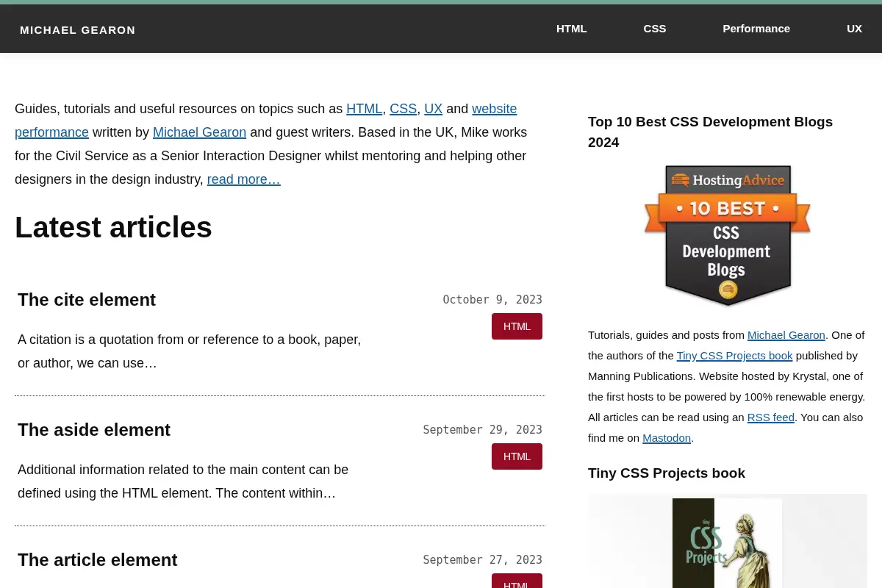Open The aside element article
This screenshot has height=588, width=882.
[94, 430]
